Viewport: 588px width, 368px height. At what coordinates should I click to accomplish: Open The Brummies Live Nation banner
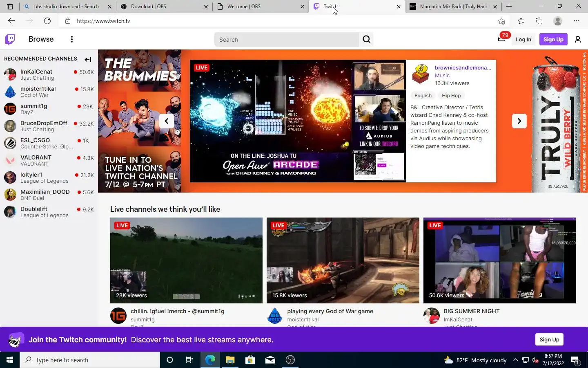[139, 121]
